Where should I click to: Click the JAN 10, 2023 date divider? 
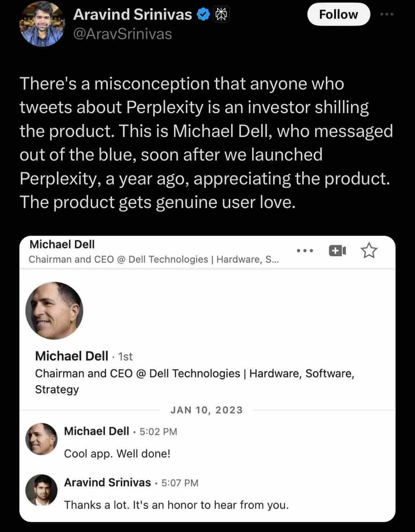[x=206, y=410]
